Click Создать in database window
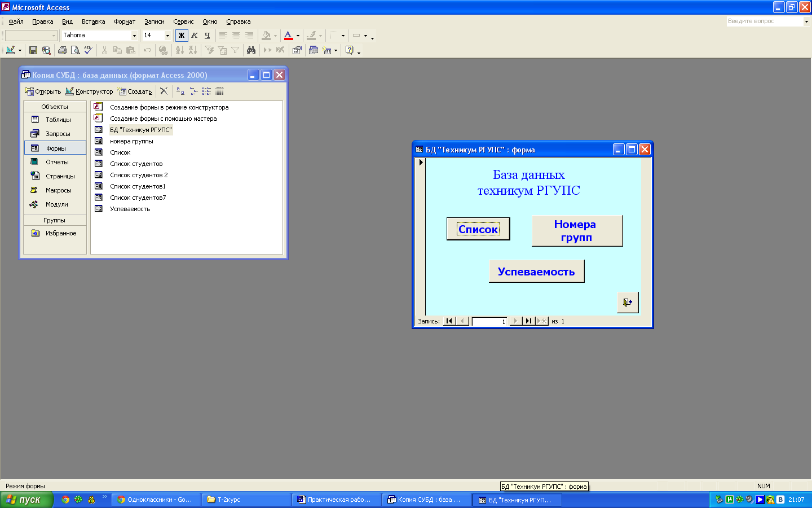 [135, 91]
